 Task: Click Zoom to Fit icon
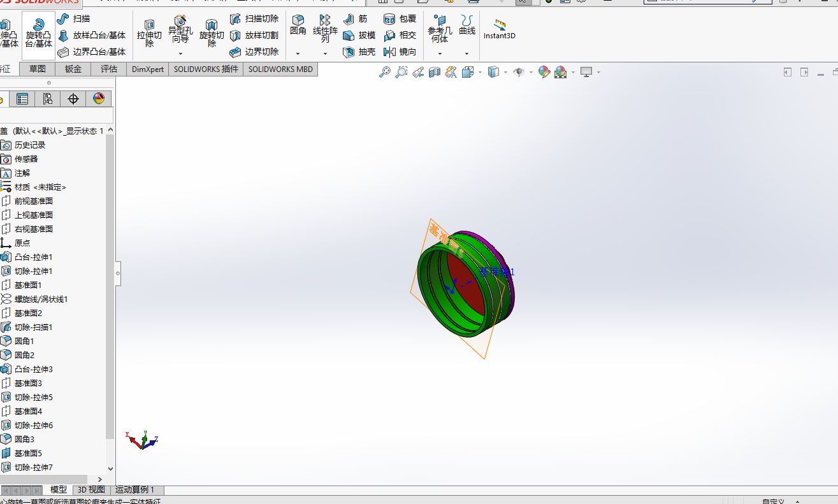385,72
